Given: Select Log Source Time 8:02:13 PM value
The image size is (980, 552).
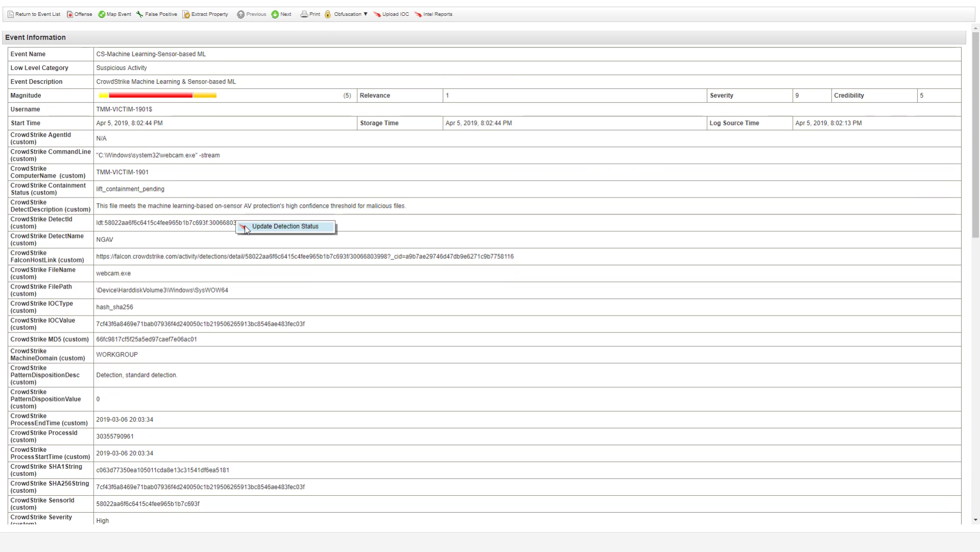Looking at the screenshot, I should [x=828, y=123].
